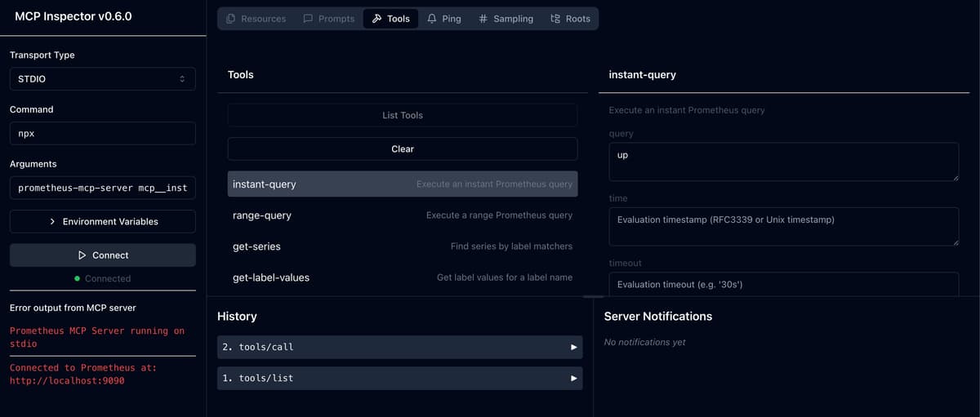
Task: Click the Server Notifications heading
Action: 658,316
